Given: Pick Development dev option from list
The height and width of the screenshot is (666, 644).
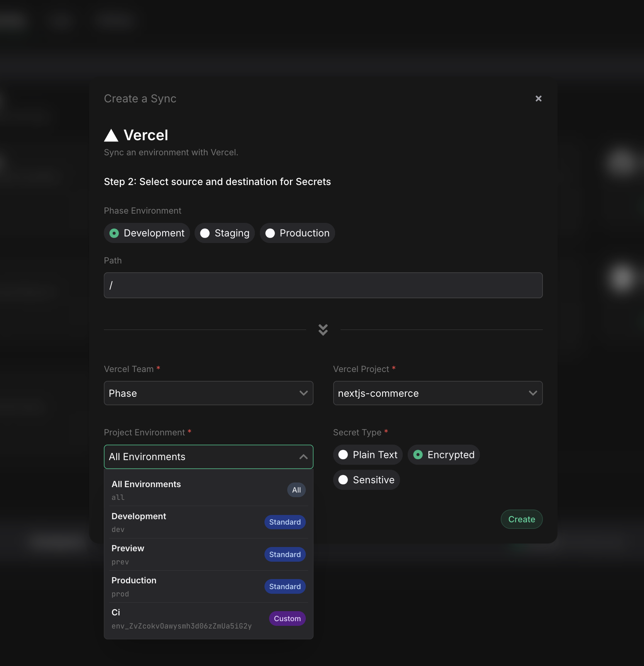Looking at the screenshot, I should [208, 522].
